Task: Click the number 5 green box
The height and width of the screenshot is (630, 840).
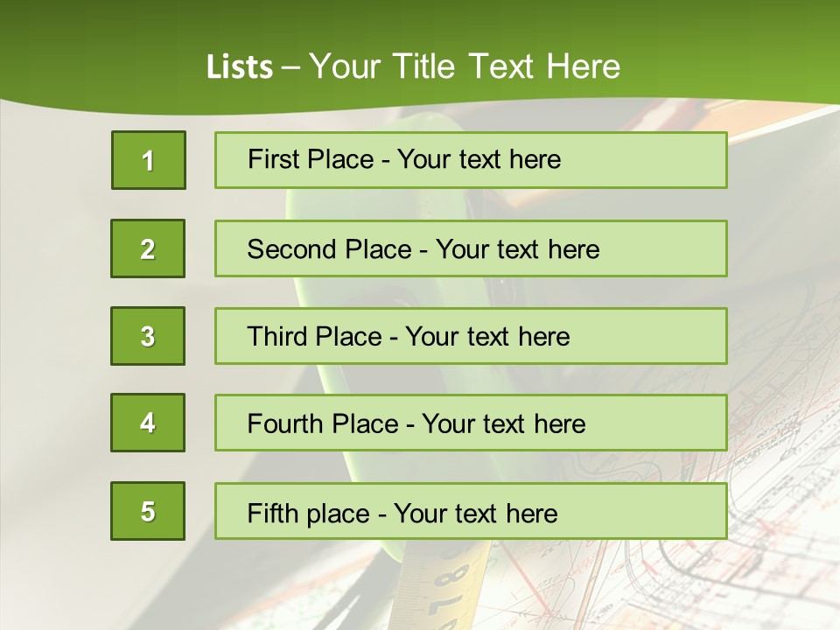Action: 148,511
